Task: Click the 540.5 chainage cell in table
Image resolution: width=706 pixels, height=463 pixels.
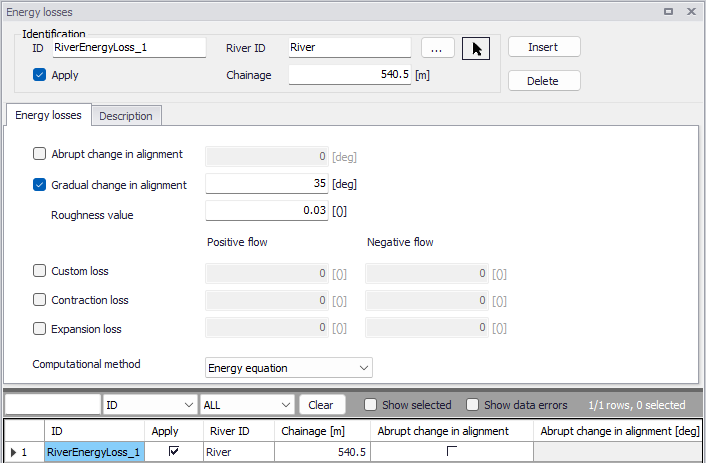Action: pyautogui.click(x=322, y=452)
